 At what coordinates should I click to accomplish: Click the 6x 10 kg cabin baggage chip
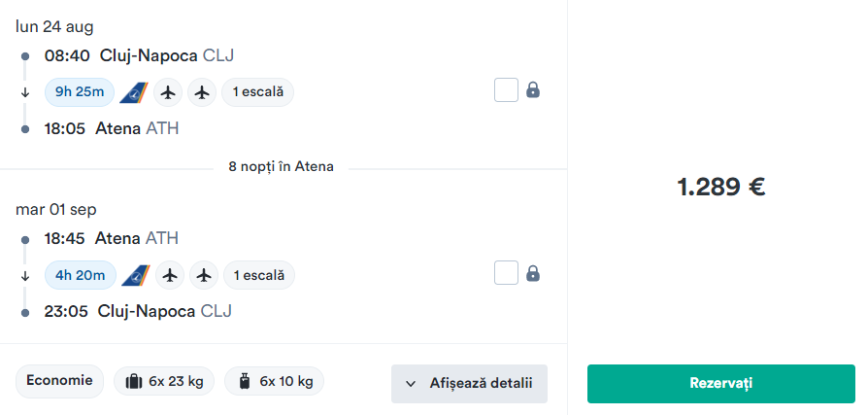(x=274, y=381)
